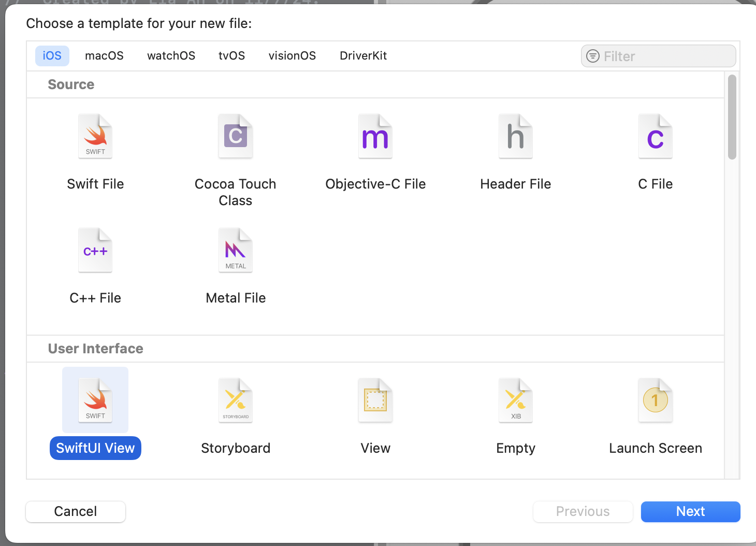Click the 'C File' label
The height and width of the screenshot is (546, 756).
(x=656, y=184)
